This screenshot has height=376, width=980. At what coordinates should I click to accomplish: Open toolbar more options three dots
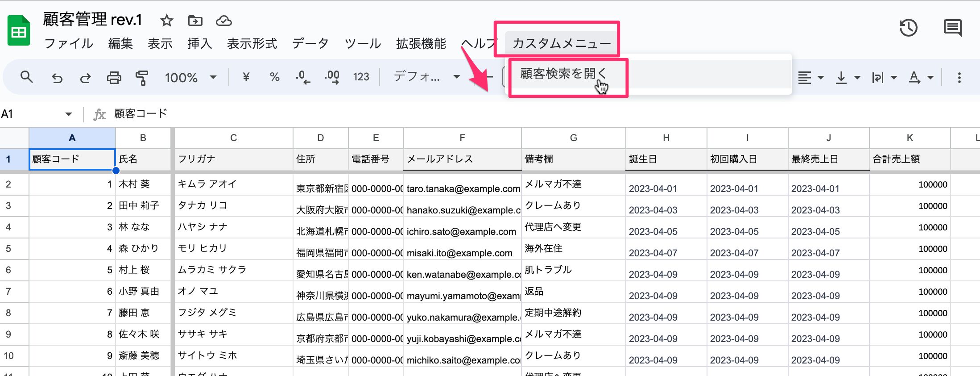(x=959, y=78)
